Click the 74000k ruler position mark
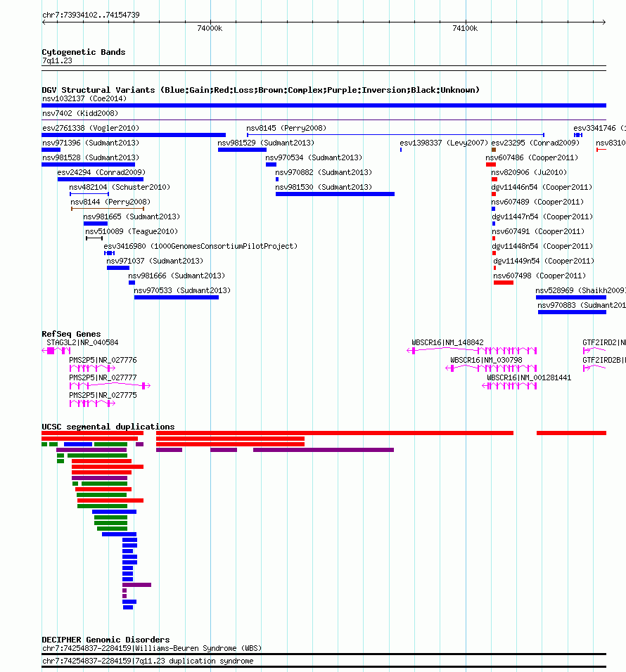Image resolution: width=626 pixels, height=672 pixels. (210, 29)
